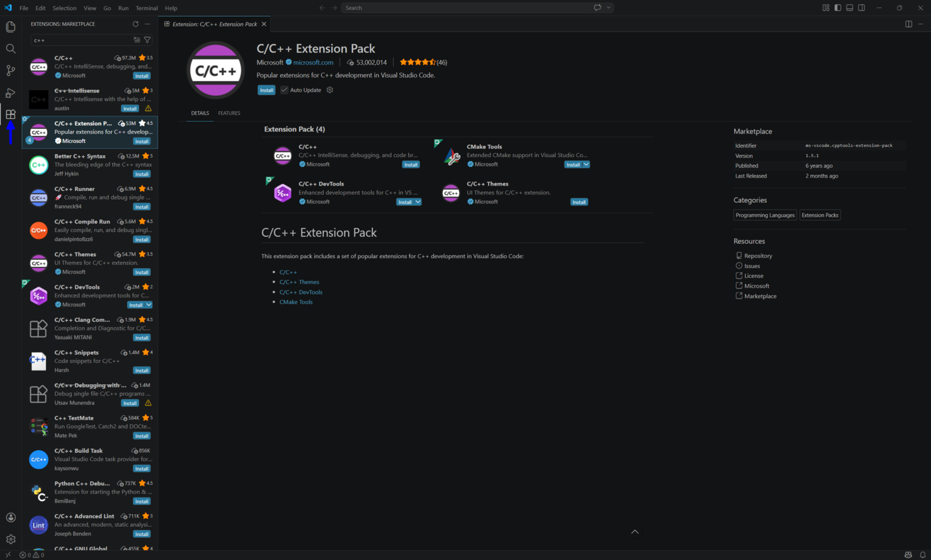This screenshot has width=931, height=560.
Task: Open the Extensions panel More Actions menu
Action: pyautogui.click(x=147, y=23)
